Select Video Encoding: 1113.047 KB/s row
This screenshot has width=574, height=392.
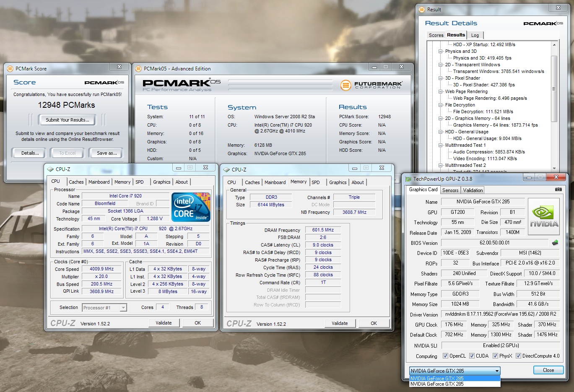485,158
